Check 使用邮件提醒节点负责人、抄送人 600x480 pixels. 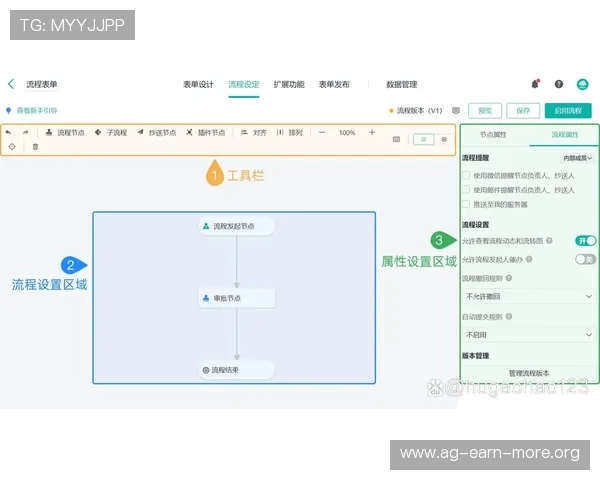466,189
